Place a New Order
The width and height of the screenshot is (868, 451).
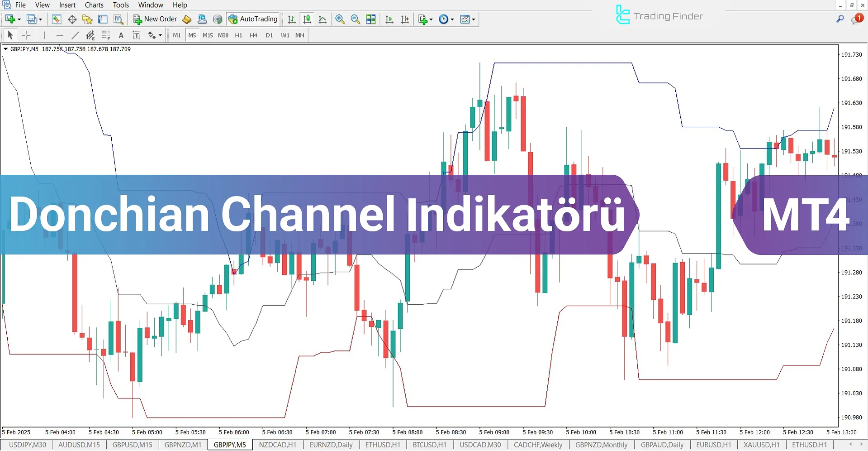click(155, 19)
